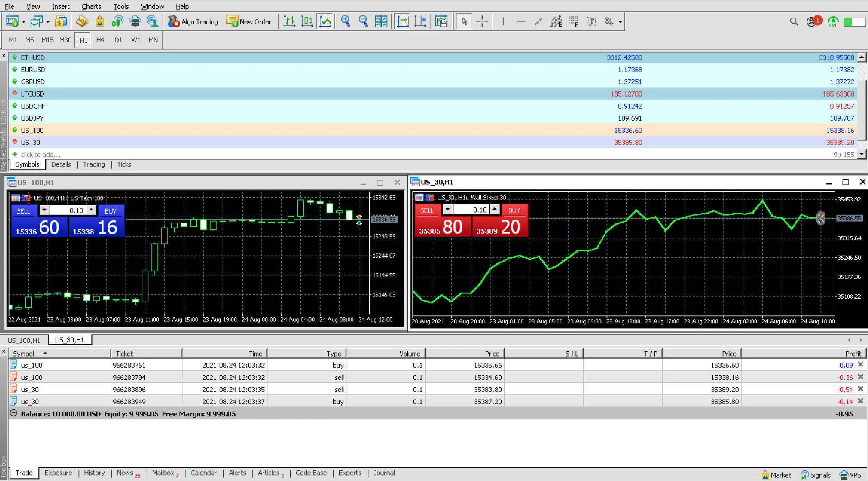Switch to the Ticks tab in Market Watch

(x=124, y=164)
